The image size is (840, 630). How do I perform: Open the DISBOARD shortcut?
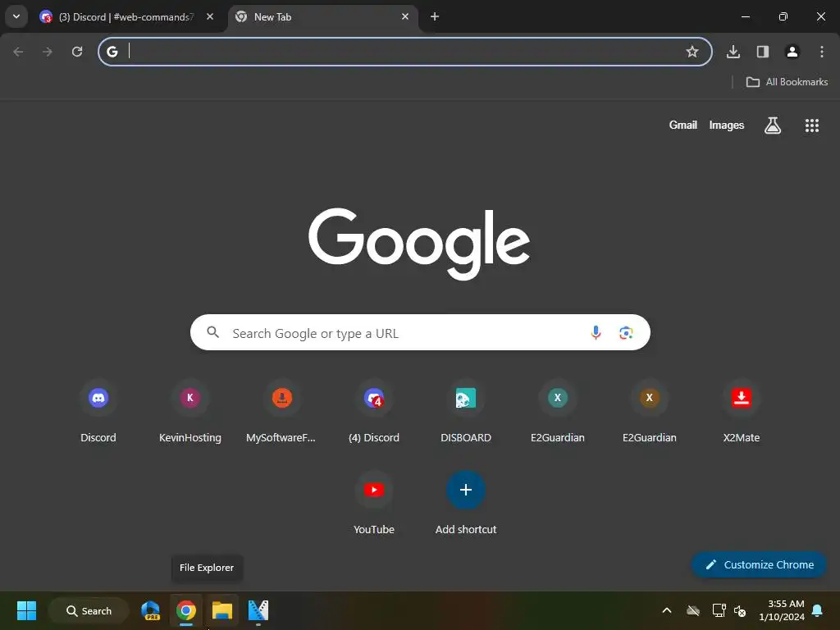tap(466, 412)
